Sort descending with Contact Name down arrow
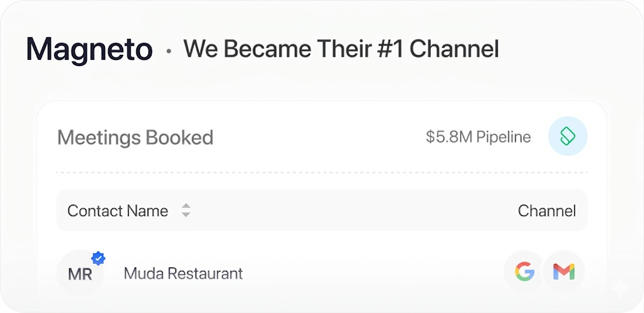Image resolution: width=644 pixels, height=313 pixels. [x=186, y=215]
